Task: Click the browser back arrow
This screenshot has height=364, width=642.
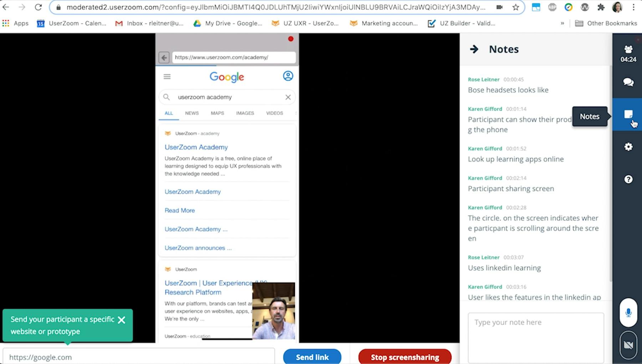Action: 6,7
